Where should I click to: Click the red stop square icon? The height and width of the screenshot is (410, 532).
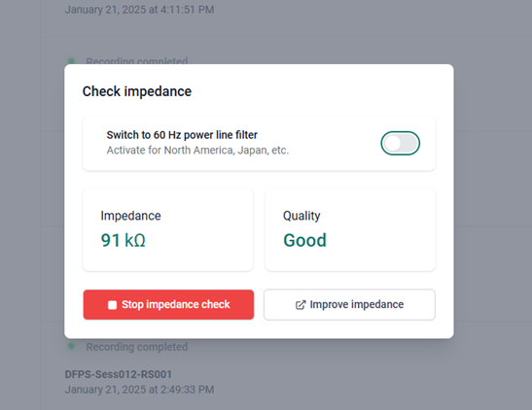pos(112,305)
